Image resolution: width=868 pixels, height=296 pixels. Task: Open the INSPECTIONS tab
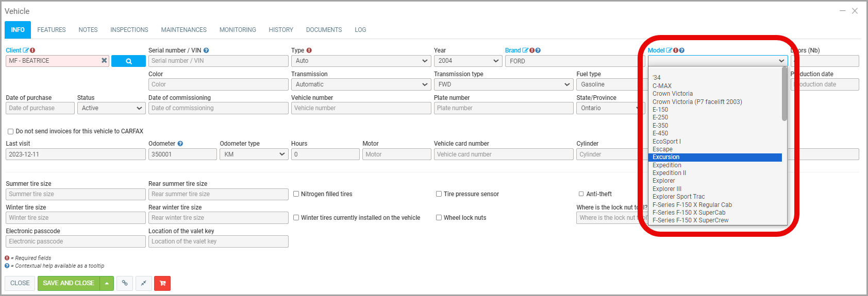[x=129, y=30]
